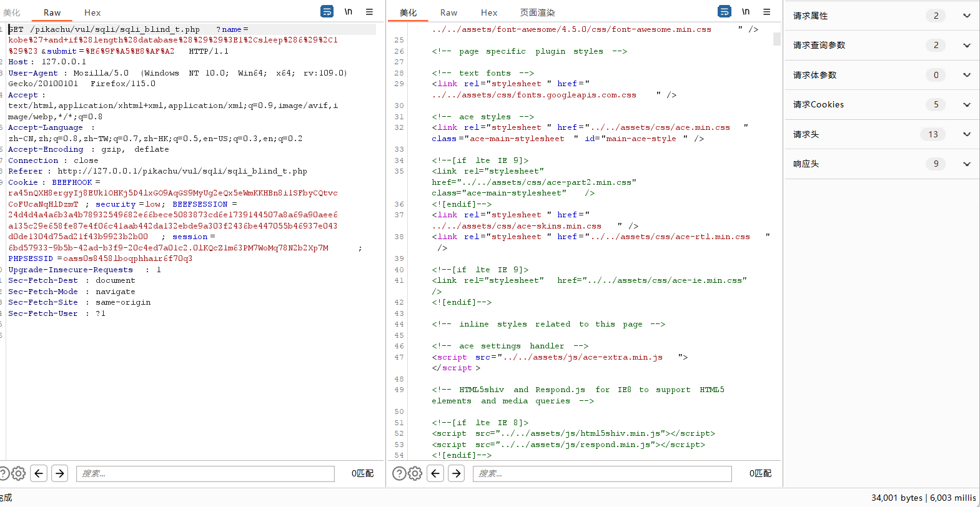Click the User-Agent header name
Viewport: 980px width, 507px height.
pyautogui.click(x=33, y=73)
